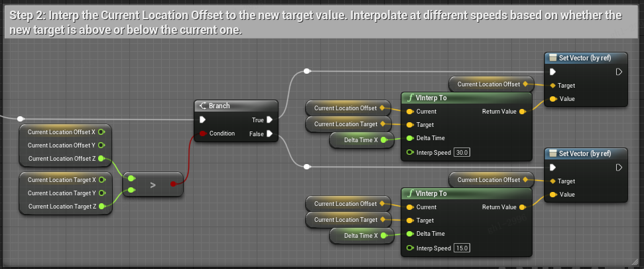Image resolution: width=644 pixels, height=269 pixels.
Task: Click the Current Location Target Y pin
Action: point(101,193)
